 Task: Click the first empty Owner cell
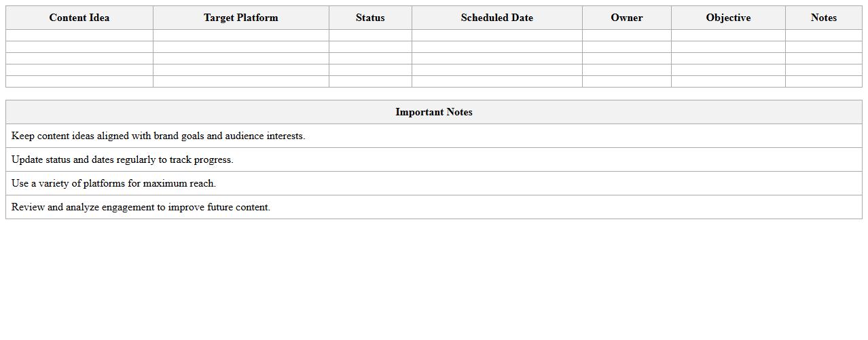(x=626, y=35)
